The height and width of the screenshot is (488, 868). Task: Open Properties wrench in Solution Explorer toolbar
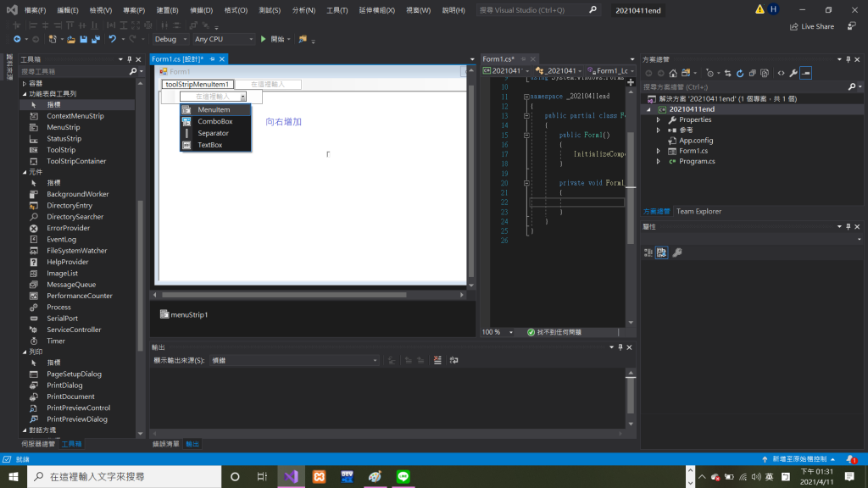click(x=793, y=73)
